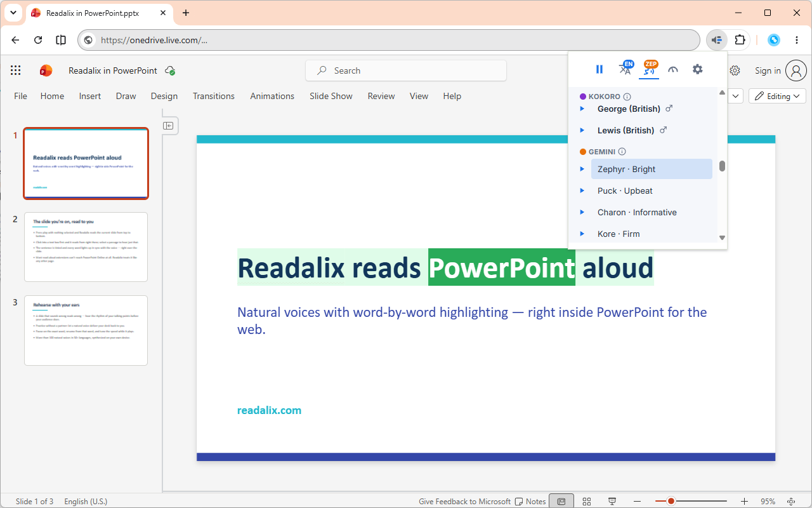Switch to the View tab
Viewport: 812px width, 508px height.
(419, 96)
